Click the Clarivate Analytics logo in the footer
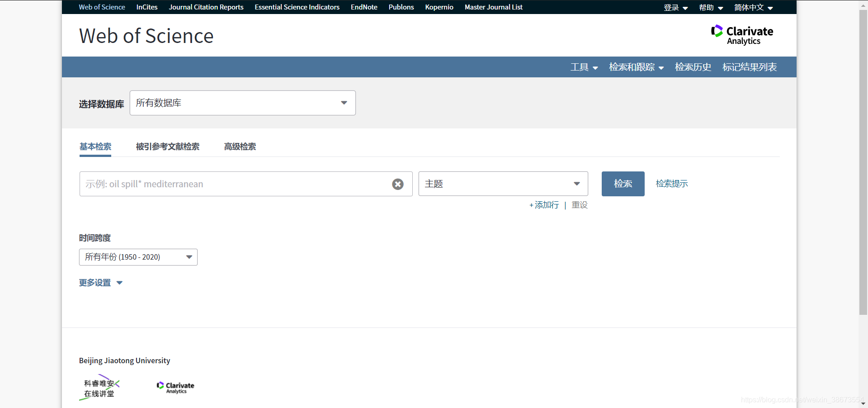Screen dimensions: 868x408 pyautogui.click(x=175, y=388)
